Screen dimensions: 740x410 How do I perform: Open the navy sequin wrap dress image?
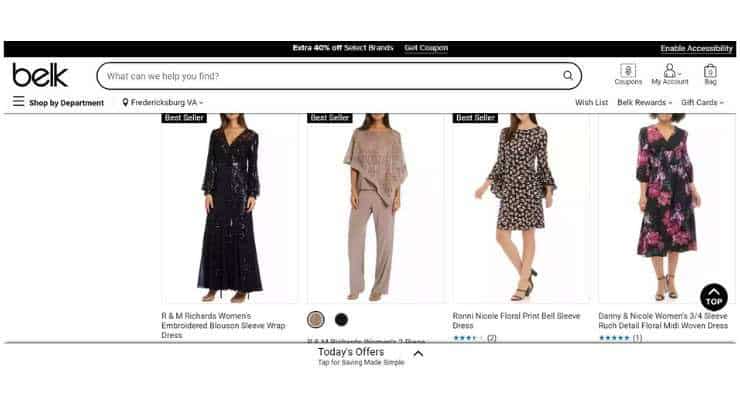(x=230, y=208)
